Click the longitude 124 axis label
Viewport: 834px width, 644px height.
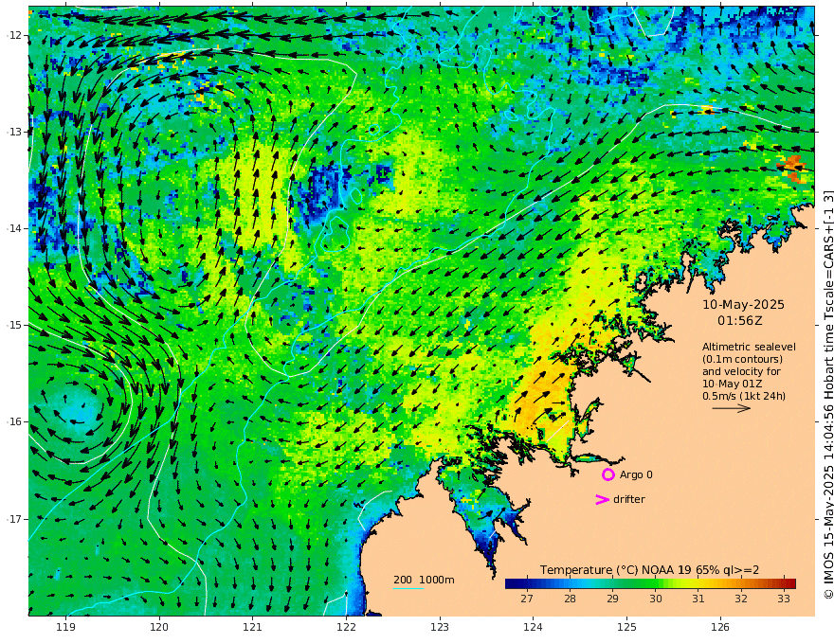533,628
